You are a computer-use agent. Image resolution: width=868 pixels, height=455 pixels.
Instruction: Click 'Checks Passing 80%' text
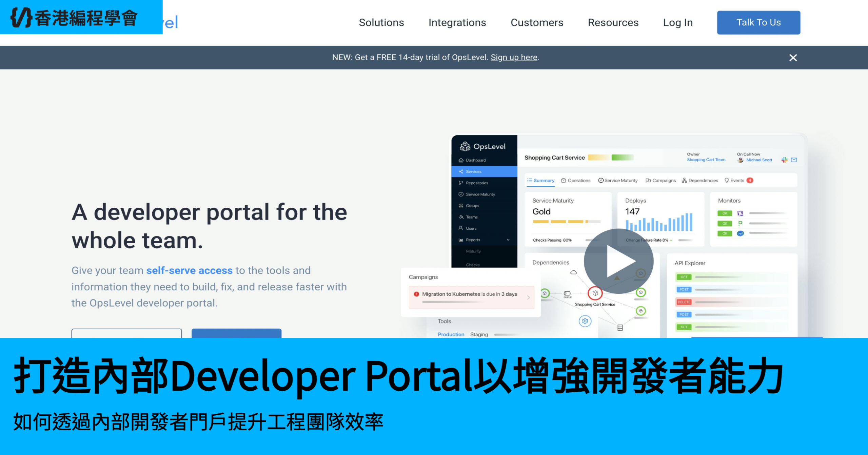(552, 240)
